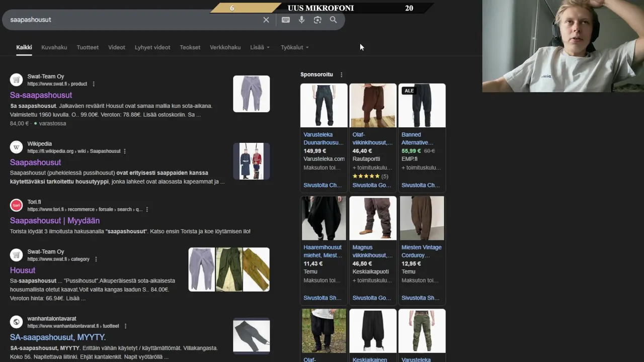Open the Housut result link
This screenshot has width=644, height=362.
tap(23, 270)
